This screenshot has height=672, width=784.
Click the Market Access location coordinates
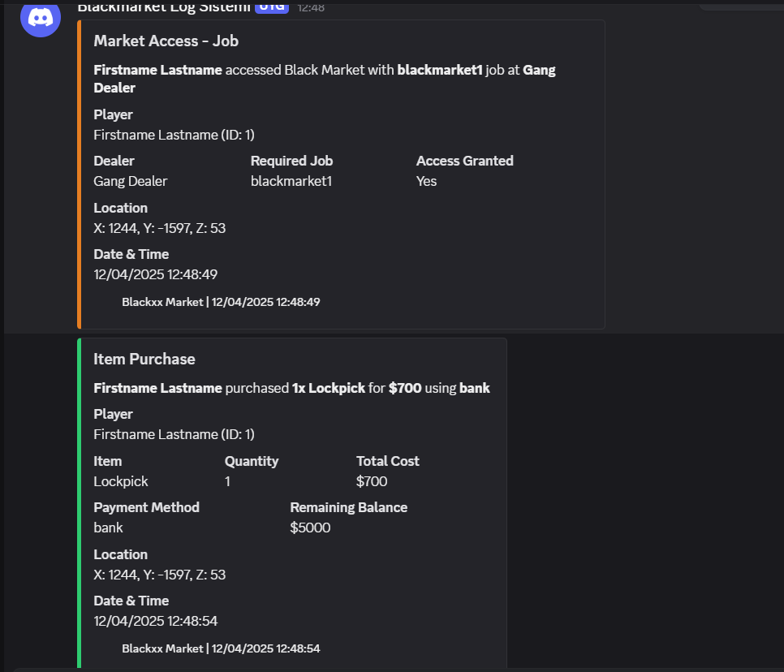click(160, 228)
